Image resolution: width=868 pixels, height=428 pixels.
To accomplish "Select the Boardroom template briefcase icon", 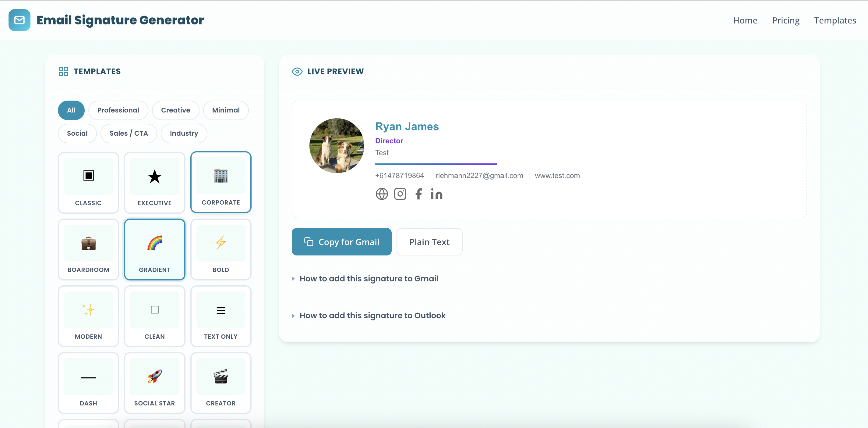I will point(89,243).
